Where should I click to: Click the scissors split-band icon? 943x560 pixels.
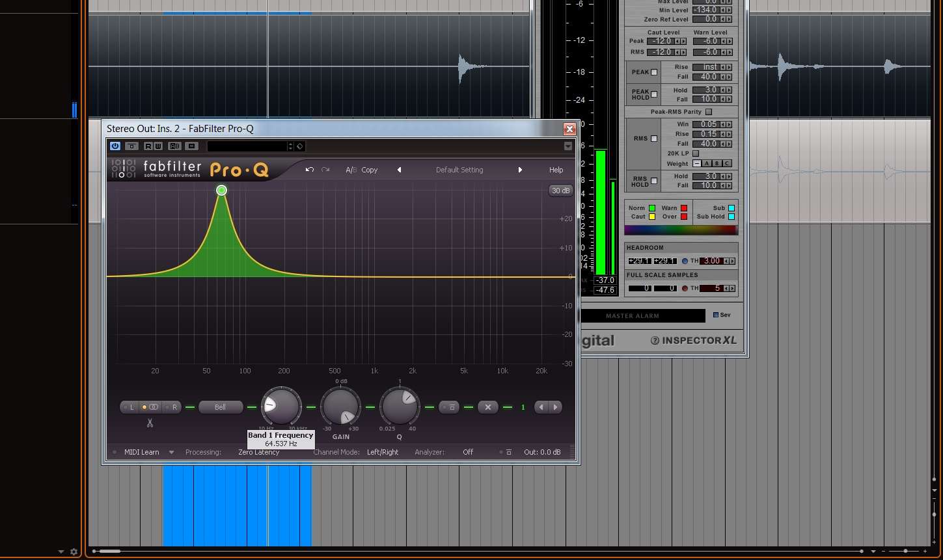(x=150, y=423)
